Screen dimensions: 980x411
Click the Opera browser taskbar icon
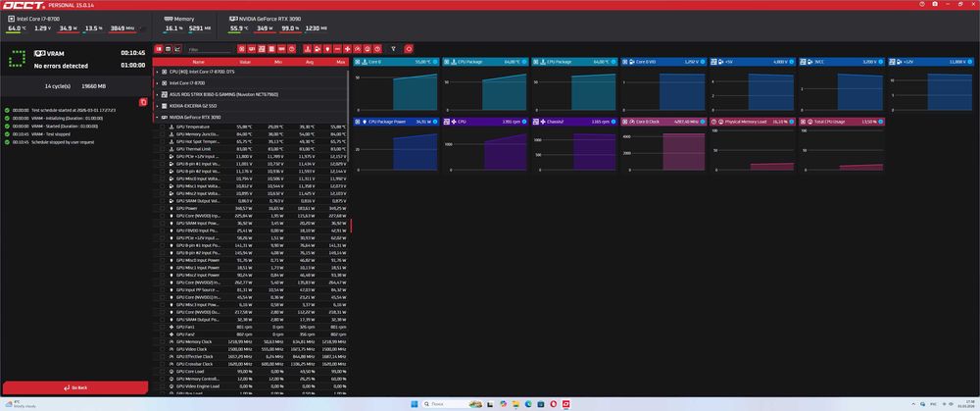coord(554,404)
